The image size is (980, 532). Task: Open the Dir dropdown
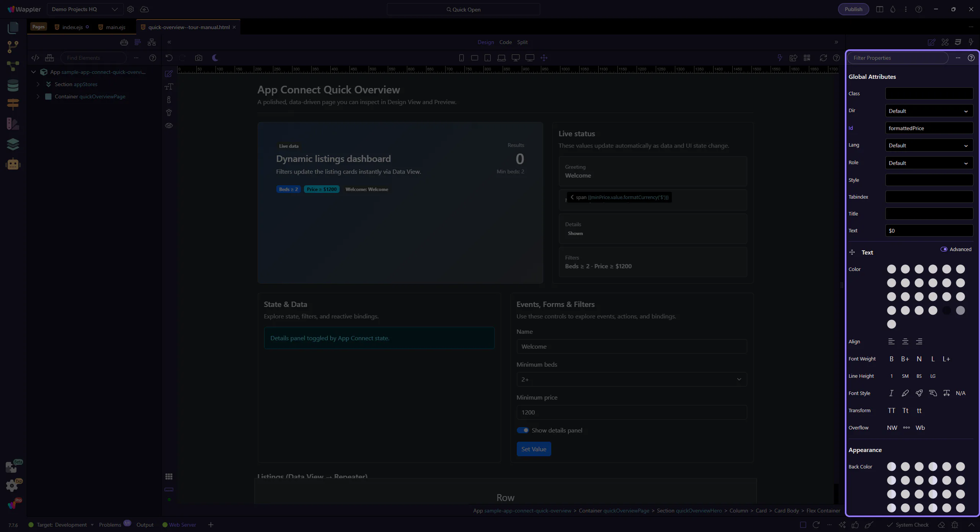pyautogui.click(x=929, y=111)
